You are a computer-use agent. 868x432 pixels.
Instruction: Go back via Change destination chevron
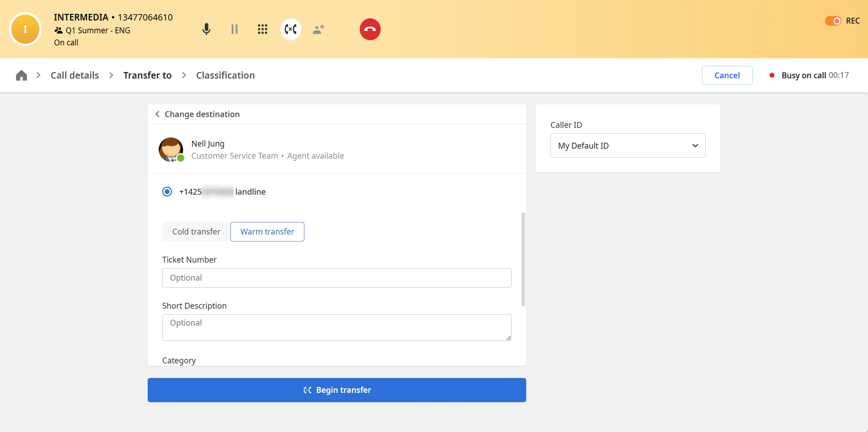click(x=157, y=114)
